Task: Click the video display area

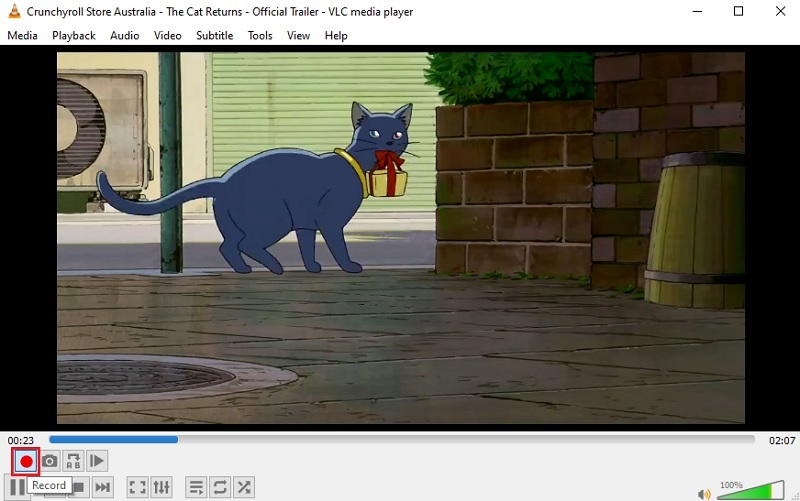Action: pyautogui.click(x=401, y=238)
